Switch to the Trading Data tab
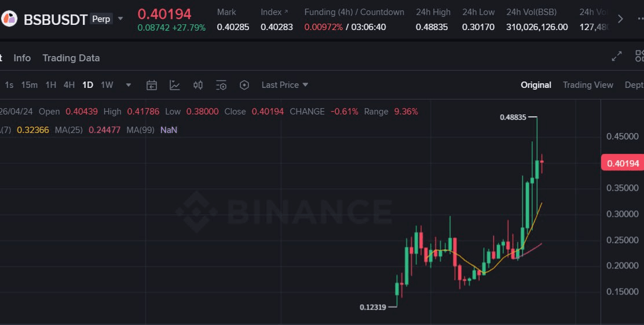The image size is (644, 325). pyautogui.click(x=71, y=58)
